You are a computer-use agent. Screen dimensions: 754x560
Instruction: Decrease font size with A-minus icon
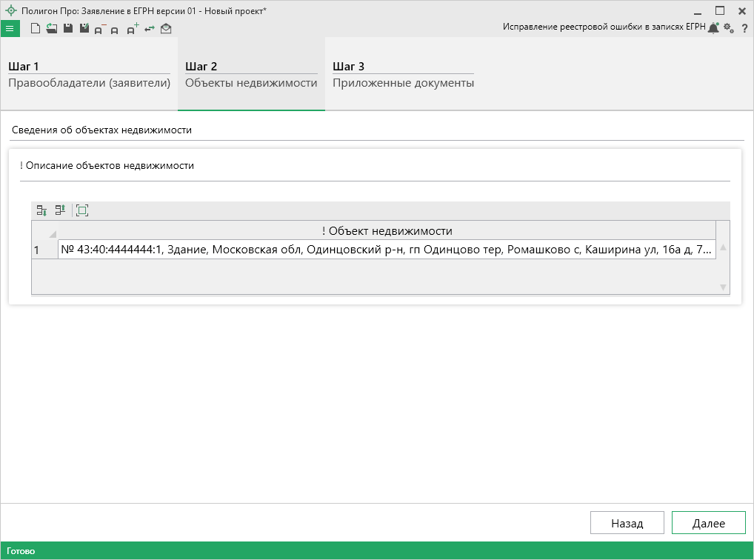pyautogui.click(x=100, y=30)
